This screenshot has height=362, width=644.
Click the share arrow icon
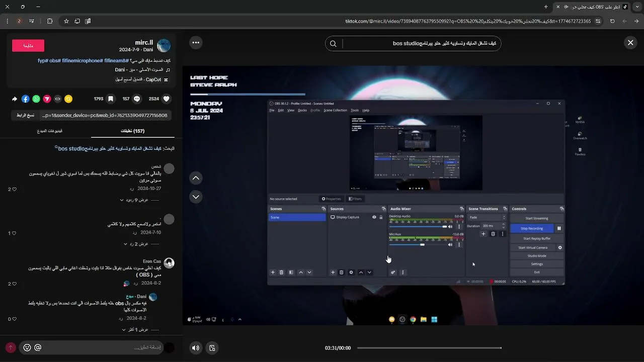[x=15, y=99]
